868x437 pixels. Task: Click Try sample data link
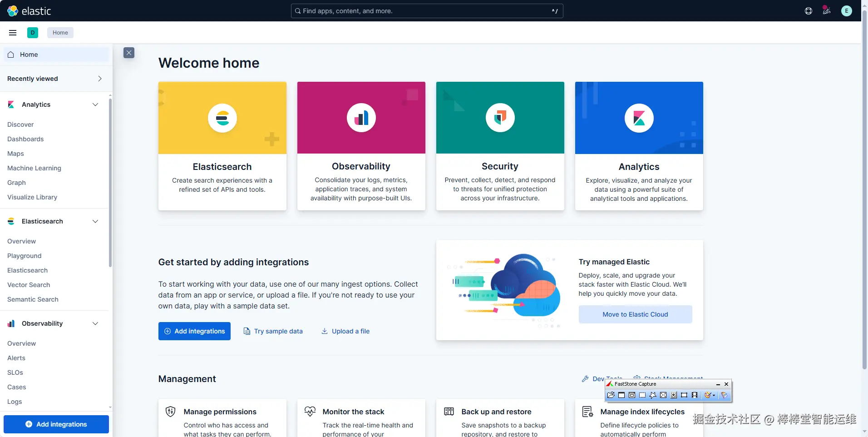pos(273,331)
